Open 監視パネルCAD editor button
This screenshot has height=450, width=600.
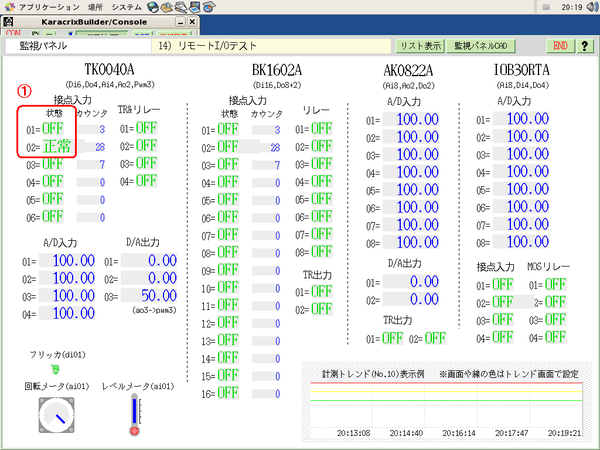[481, 46]
